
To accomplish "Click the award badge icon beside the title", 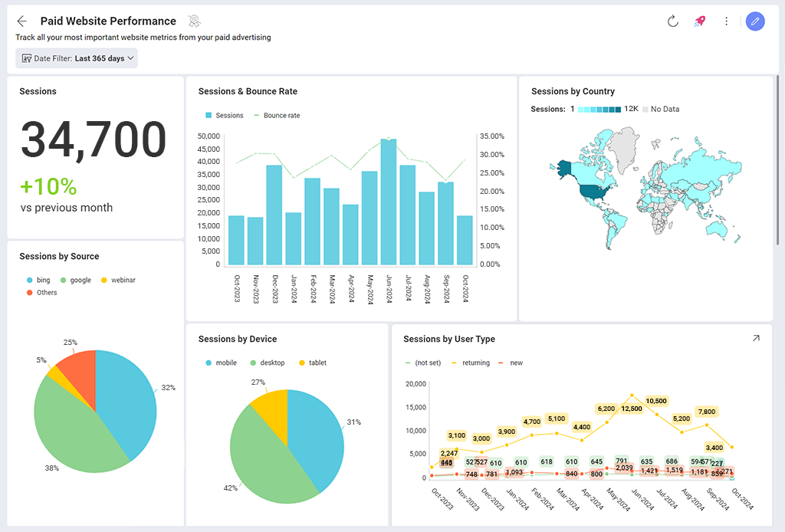I will pyautogui.click(x=194, y=21).
